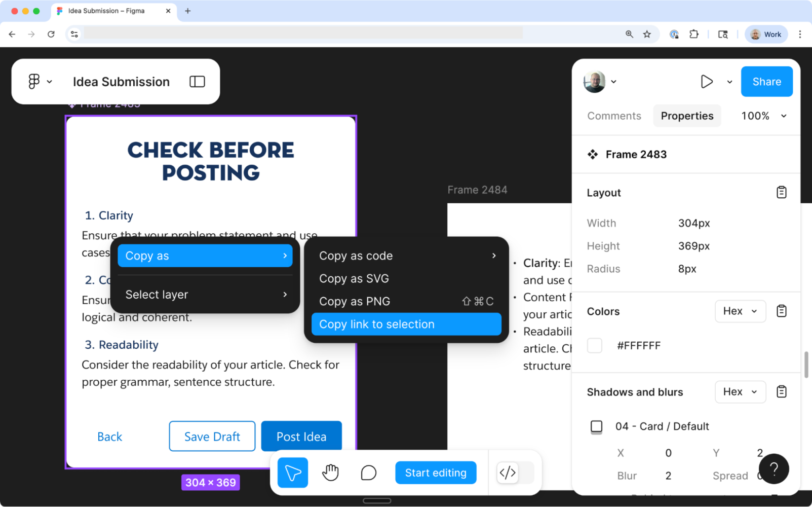Select the Move tool in the bottom toolbar
The width and height of the screenshot is (812, 507).
[292, 472]
